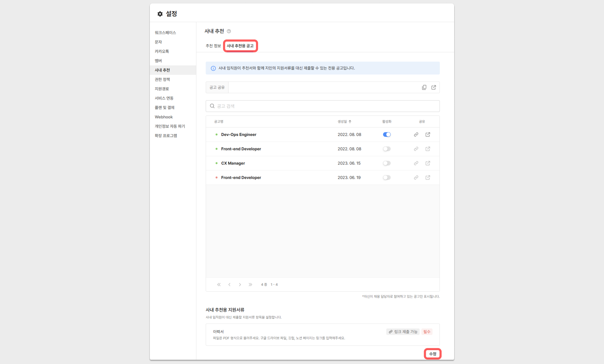Go to previous page arrow

pyautogui.click(x=229, y=285)
